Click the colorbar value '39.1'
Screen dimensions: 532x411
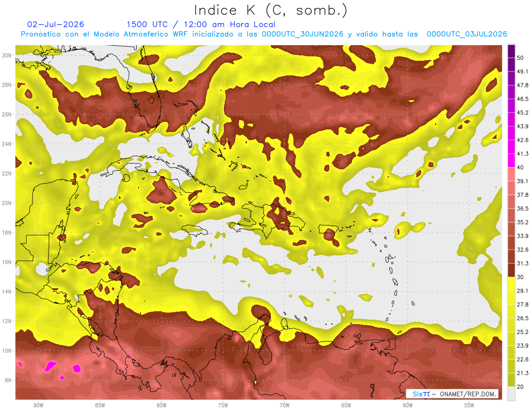tap(522, 181)
